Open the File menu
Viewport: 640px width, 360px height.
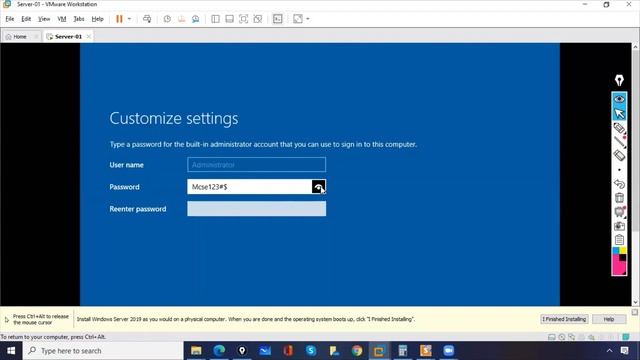[10, 19]
